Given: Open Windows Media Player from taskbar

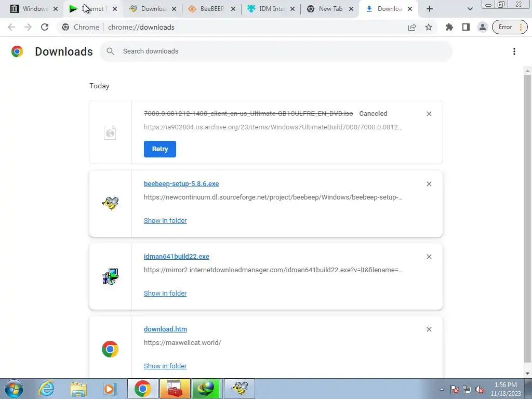Looking at the screenshot, I should coord(110,389).
